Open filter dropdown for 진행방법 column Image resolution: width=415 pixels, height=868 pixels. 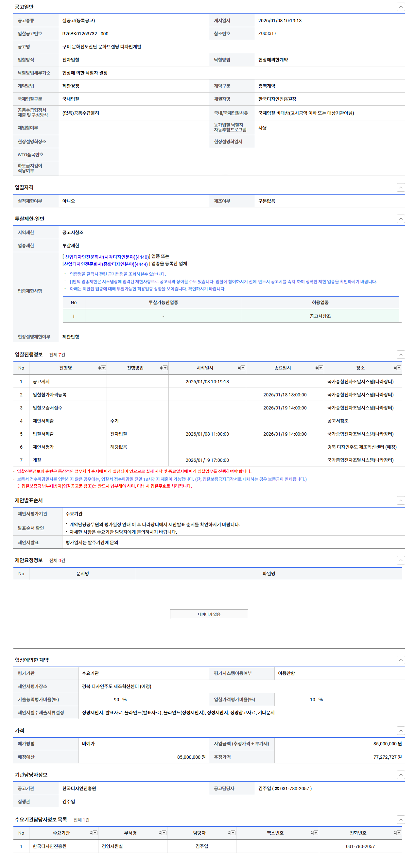165,368
